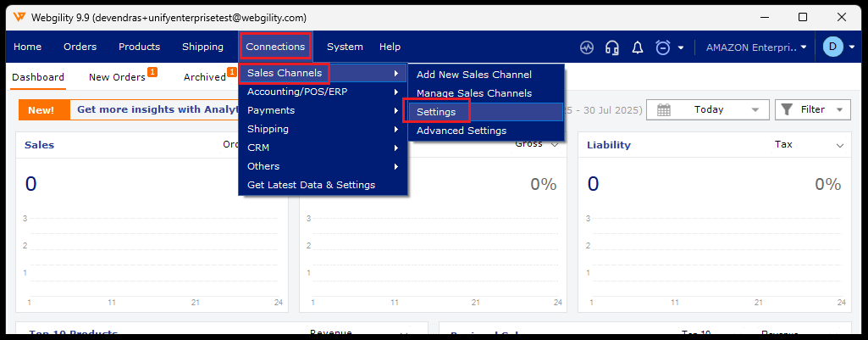868x340 pixels.
Task: Open notifications bell
Action: (x=638, y=47)
